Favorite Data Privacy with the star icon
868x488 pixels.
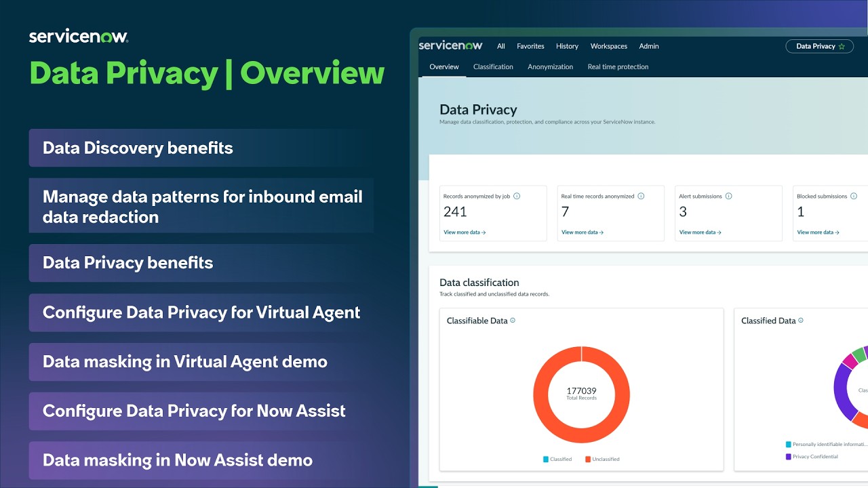pos(842,47)
